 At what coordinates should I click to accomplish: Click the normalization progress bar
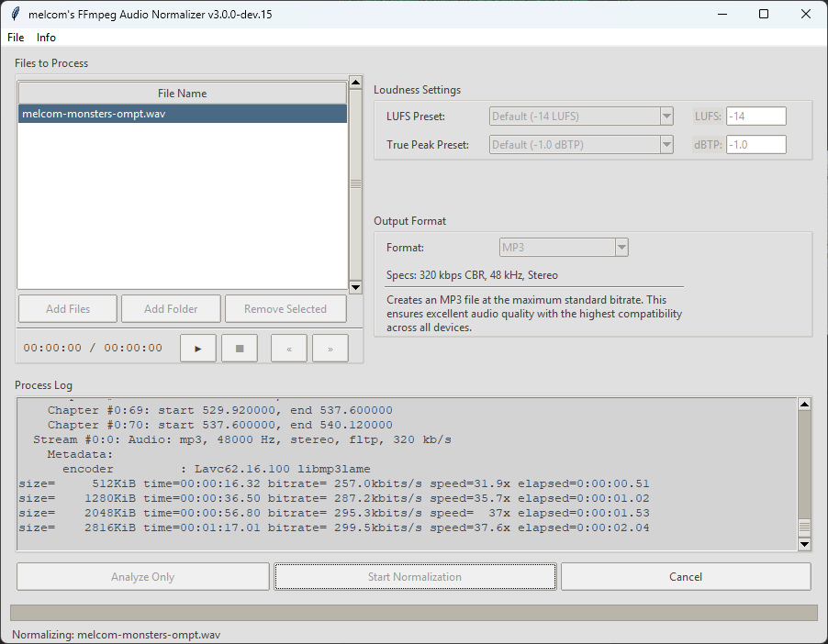(413, 613)
